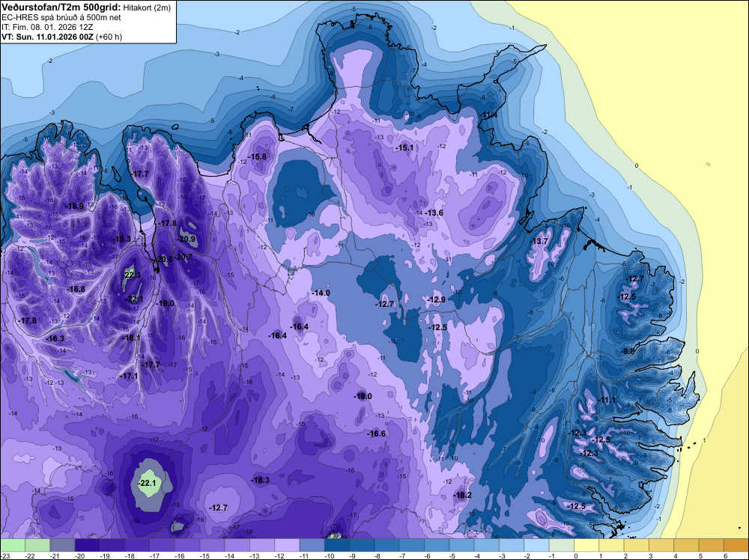
Task: Choose the pale mint legend swatch starting at -1
Action: pyautogui.click(x=562, y=545)
